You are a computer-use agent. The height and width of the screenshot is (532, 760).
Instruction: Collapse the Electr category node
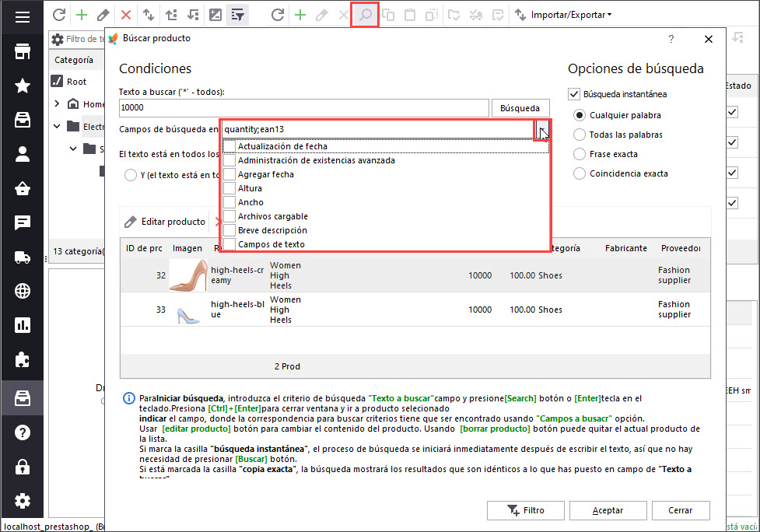[x=58, y=126]
